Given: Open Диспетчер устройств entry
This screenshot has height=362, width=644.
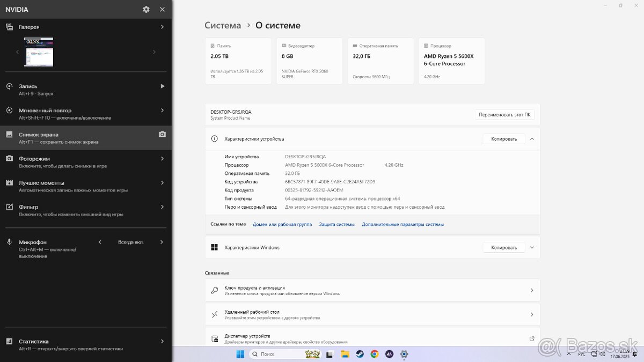Looking at the screenshot, I should point(372,337).
